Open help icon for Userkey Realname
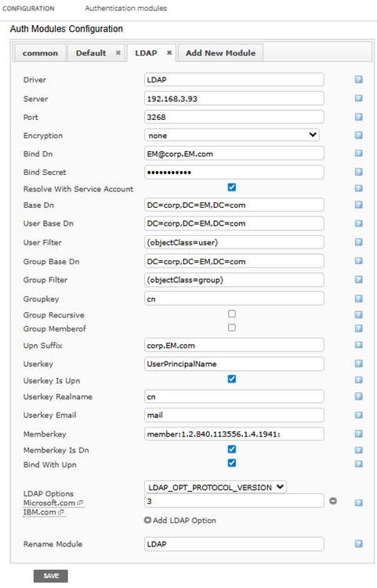Image resolution: width=377 pixels, height=588 pixels. (x=358, y=397)
